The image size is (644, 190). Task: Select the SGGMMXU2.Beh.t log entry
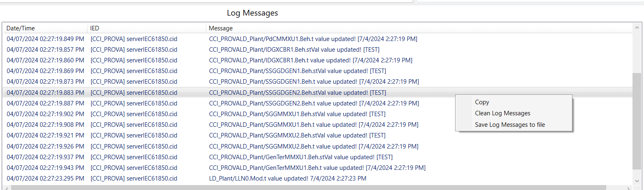(318, 146)
